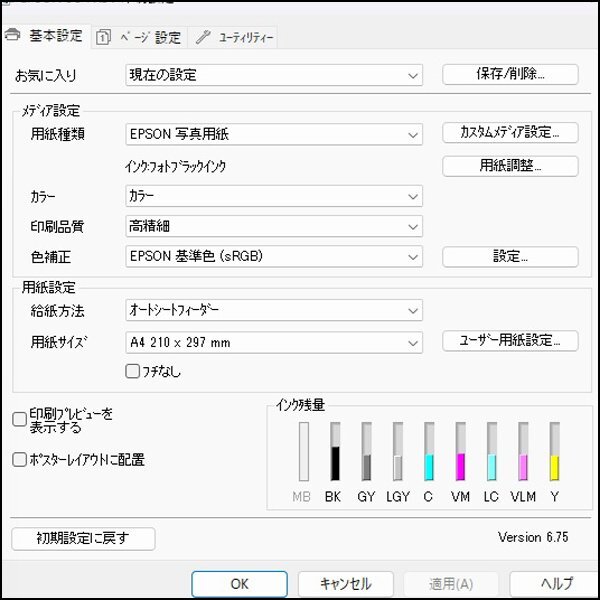
Task: Toggle ポスターレイアウトに配置 checkbox
Action: (x=19, y=460)
